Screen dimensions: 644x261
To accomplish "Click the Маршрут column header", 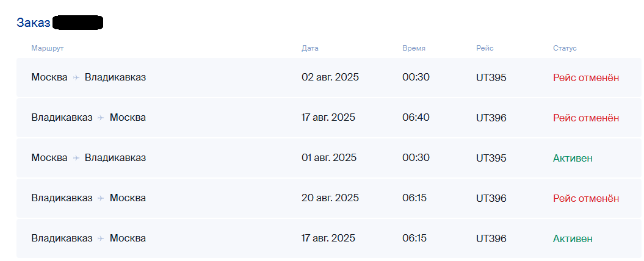I will [48, 48].
